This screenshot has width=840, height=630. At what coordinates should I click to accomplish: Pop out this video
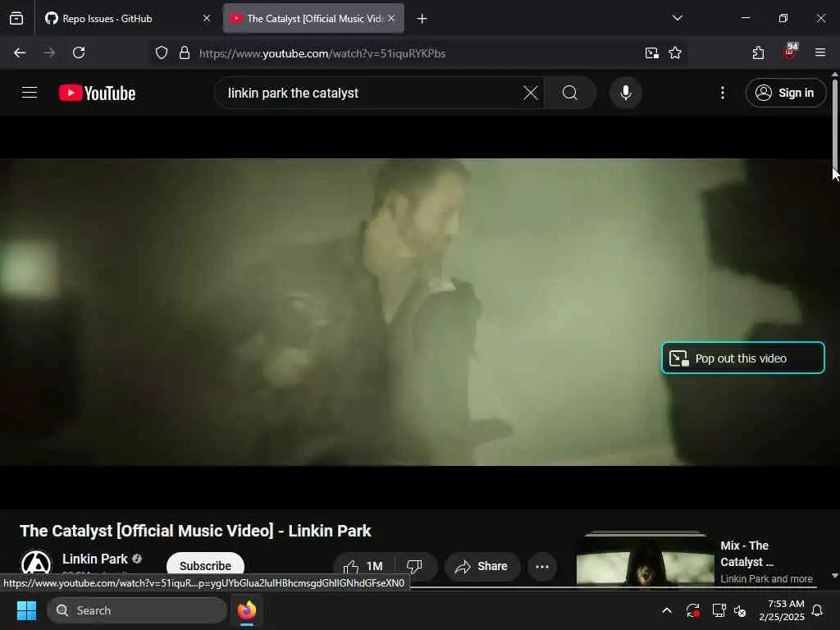742,358
